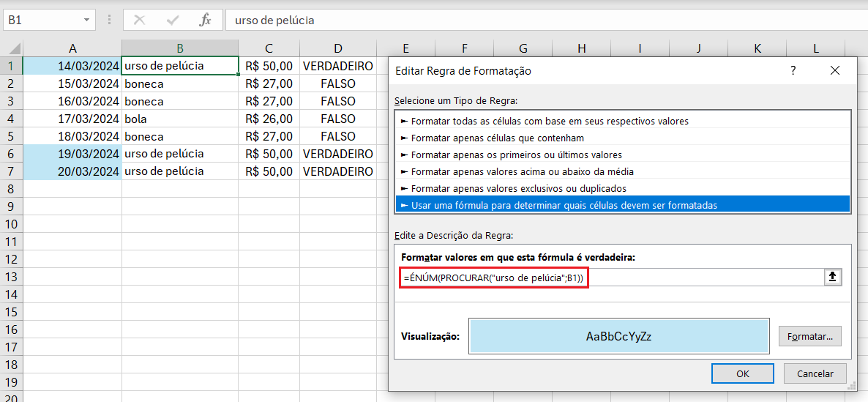Click 'VERDADEIRO' cell in row 1
This screenshot has width=868, height=402.
click(338, 66)
